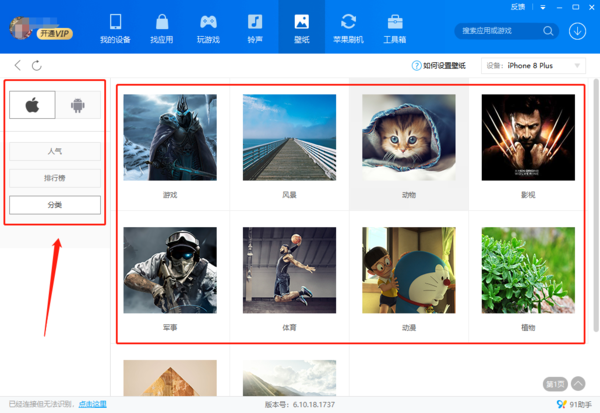The height and width of the screenshot is (413, 600).
Task: Click 点击设置 link in status bar
Action: pyautogui.click(x=93, y=404)
